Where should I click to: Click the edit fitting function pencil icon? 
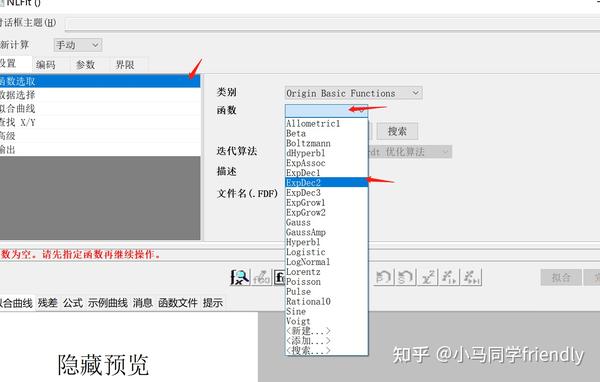(x=262, y=277)
